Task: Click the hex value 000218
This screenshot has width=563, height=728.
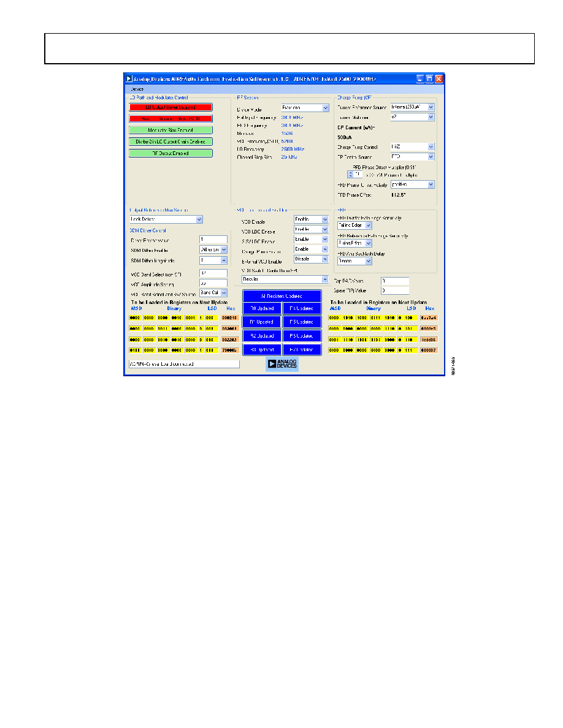Action: [x=230, y=318]
